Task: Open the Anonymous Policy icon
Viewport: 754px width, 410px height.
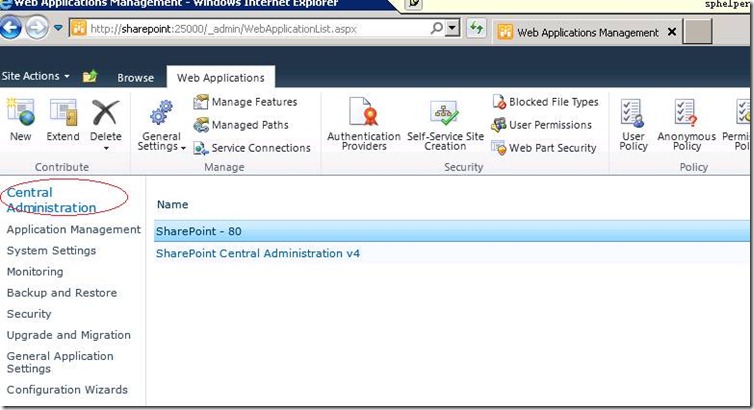Action: 686,113
